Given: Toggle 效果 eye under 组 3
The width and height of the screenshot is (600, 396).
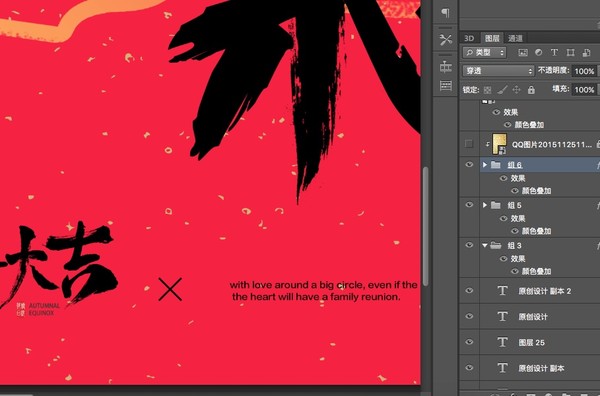Looking at the screenshot, I should click(x=504, y=259).
